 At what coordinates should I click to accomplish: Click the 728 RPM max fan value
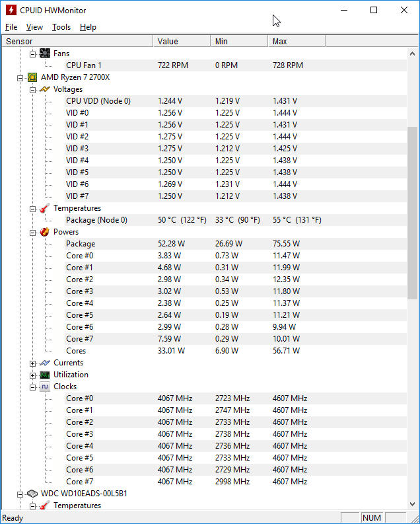click(x=288, y=65)
